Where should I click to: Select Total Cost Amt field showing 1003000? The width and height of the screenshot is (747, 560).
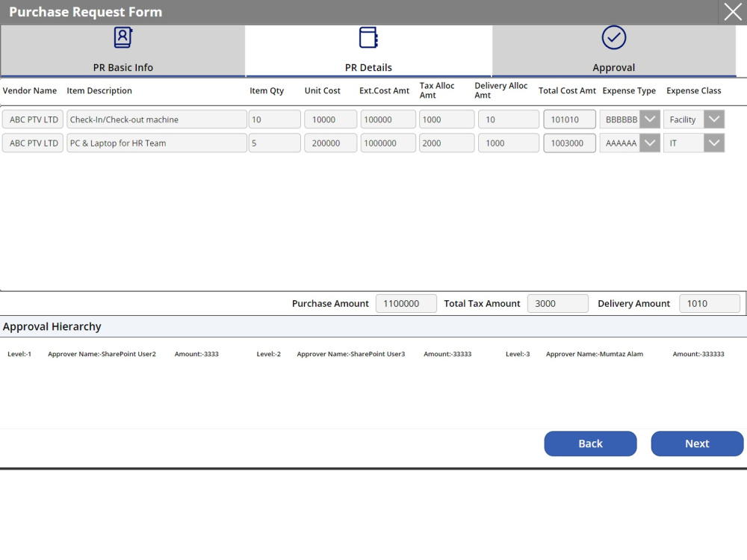tap(570, 143)
